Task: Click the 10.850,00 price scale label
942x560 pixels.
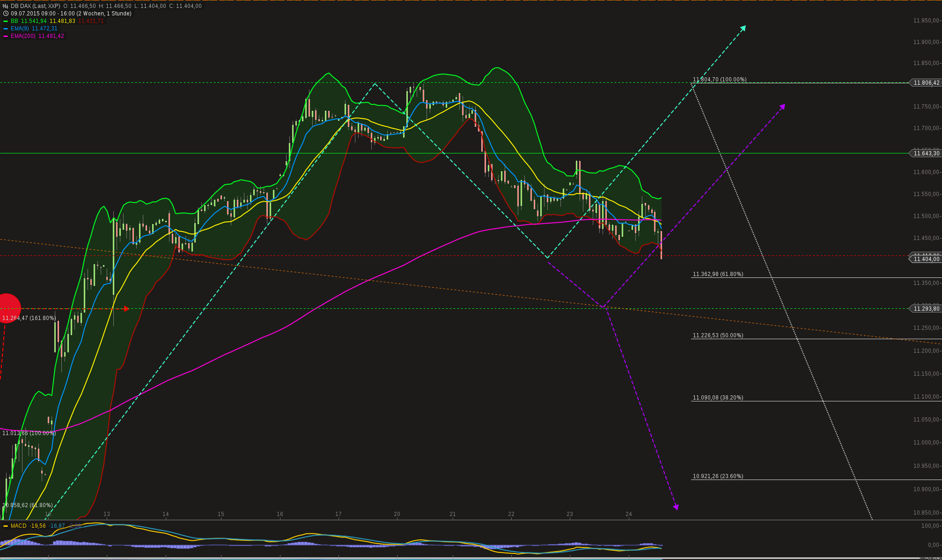Action: (927, 513)
